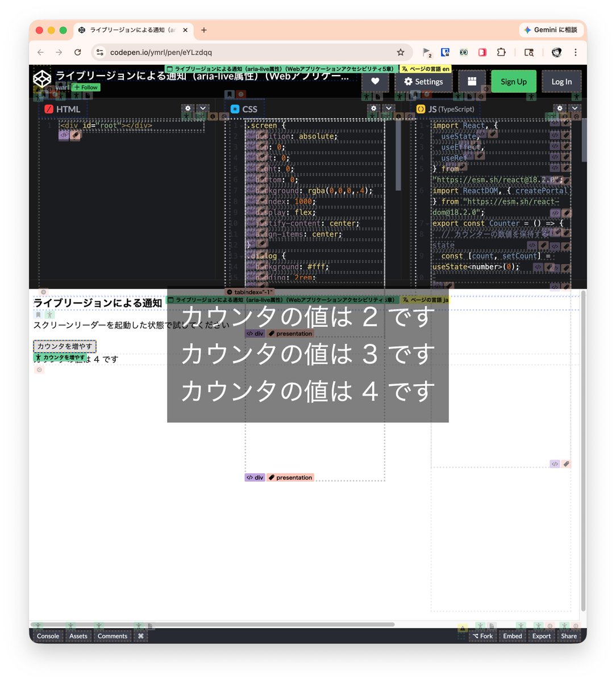Open keyboard shortcuts command icon in footer

pos(141,636)
